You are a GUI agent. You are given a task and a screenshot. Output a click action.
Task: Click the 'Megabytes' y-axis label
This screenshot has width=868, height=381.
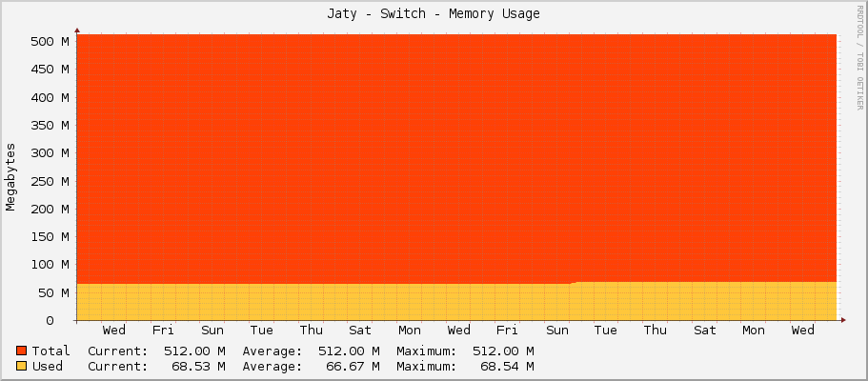click(x=10, y=176)
